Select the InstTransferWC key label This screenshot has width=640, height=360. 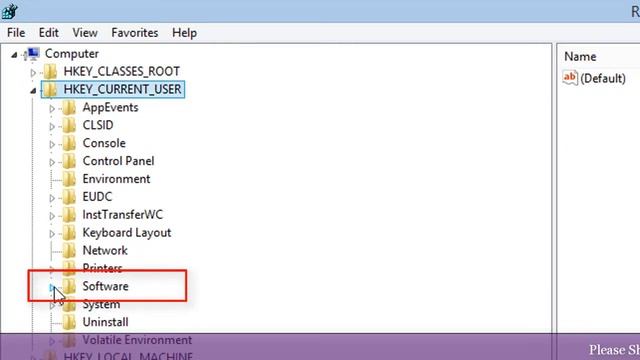(122, 215)
